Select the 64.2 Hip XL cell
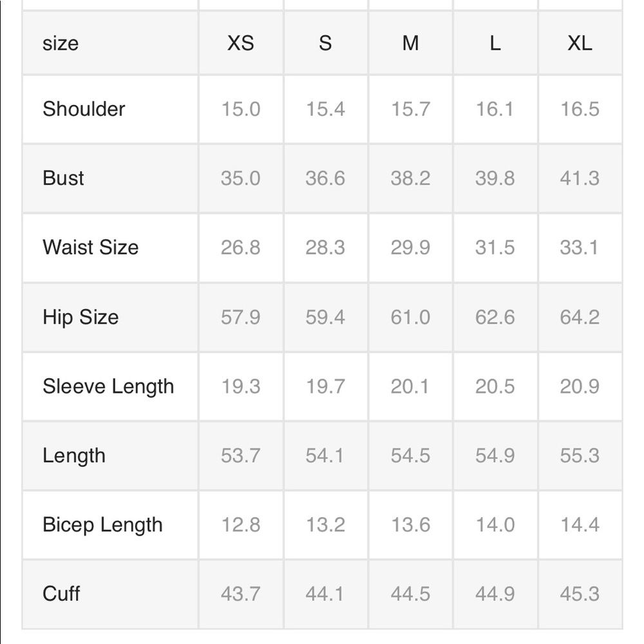 coord(580,317)
